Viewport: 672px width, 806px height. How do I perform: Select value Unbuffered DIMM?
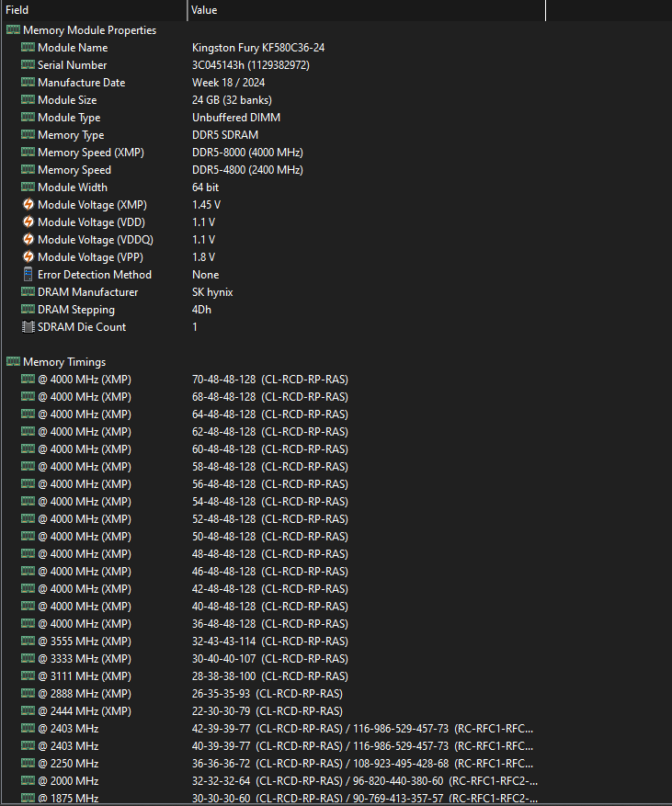[x=236, y=118]
